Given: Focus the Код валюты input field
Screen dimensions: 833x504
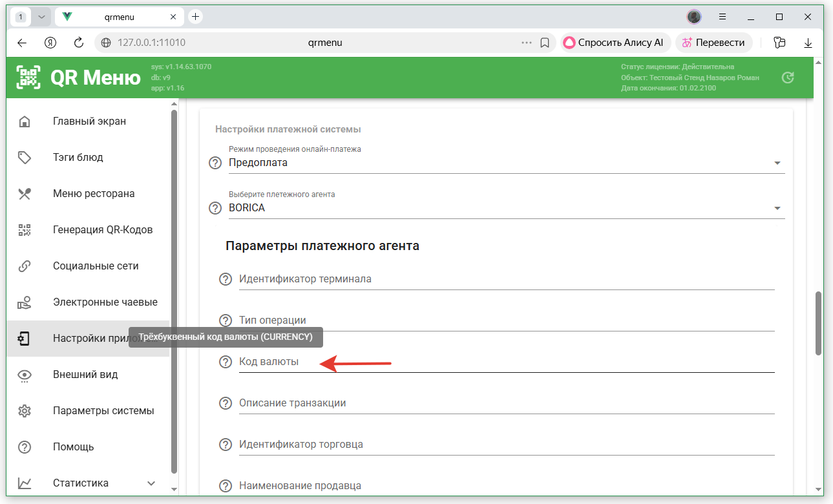Looking at the screenshot, I should 504,362.
